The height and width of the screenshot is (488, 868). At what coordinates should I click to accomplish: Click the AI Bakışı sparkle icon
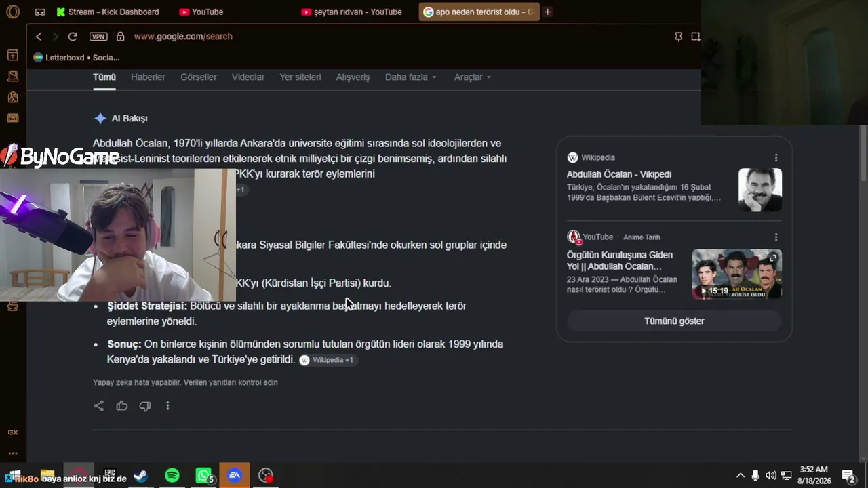(x=100, y=119)
